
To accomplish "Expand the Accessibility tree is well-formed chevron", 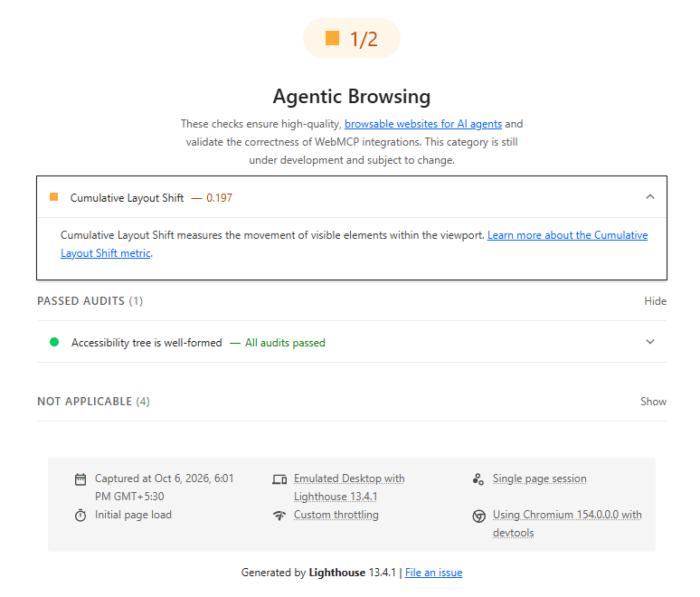I will point(650,342).
